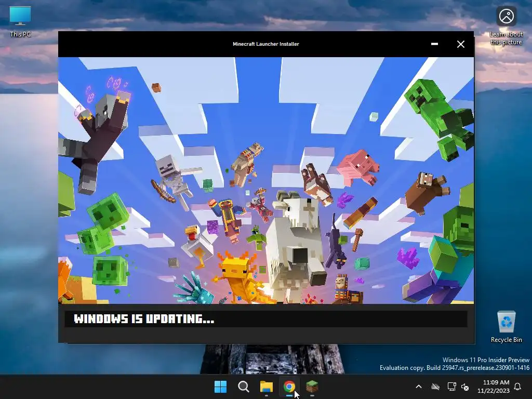Open the clock showing 11:09 AM

(x=494, y=387)
